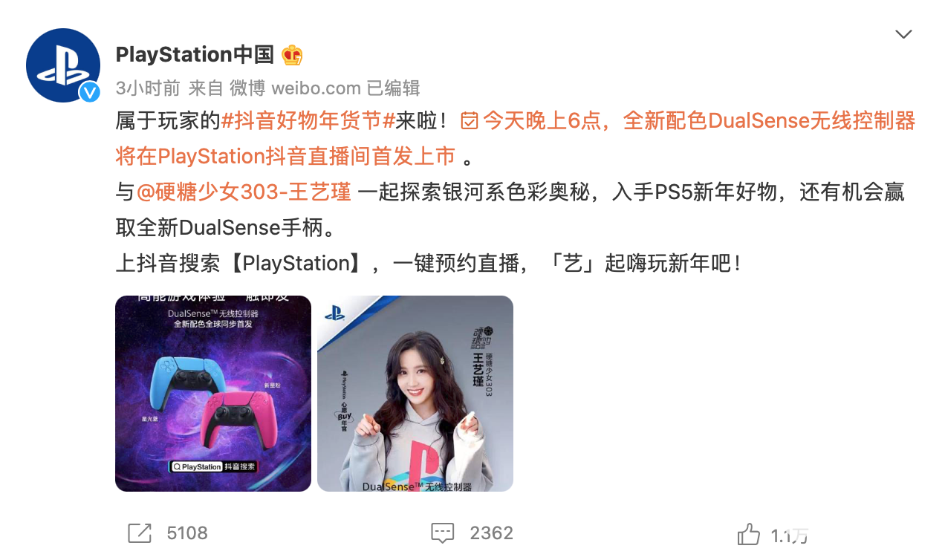Image resolution: width=945 pixels, height=560 pixels.
Task: Click the 已编辑 edited label
Action: coord(394,88)
